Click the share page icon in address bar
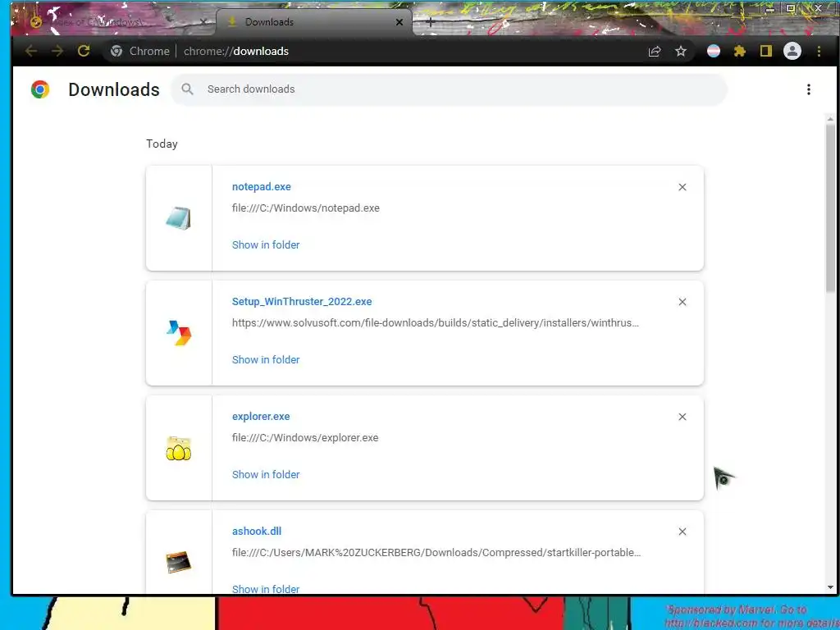 [x=654, y=52]
